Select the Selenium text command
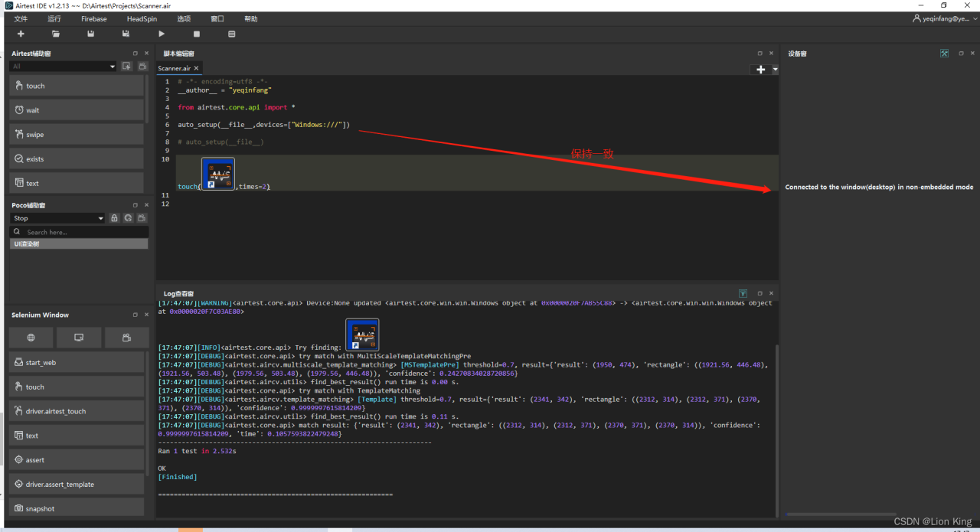Viewport: 980px width, 532px height. pyautogui.click(x=77, y=436)
